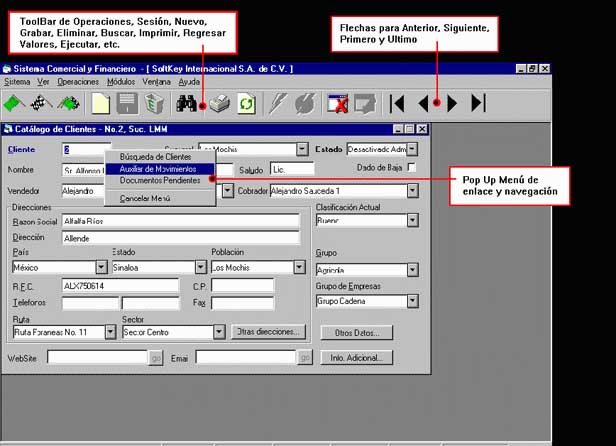Open the Ver menu

[x=43, y=82]
